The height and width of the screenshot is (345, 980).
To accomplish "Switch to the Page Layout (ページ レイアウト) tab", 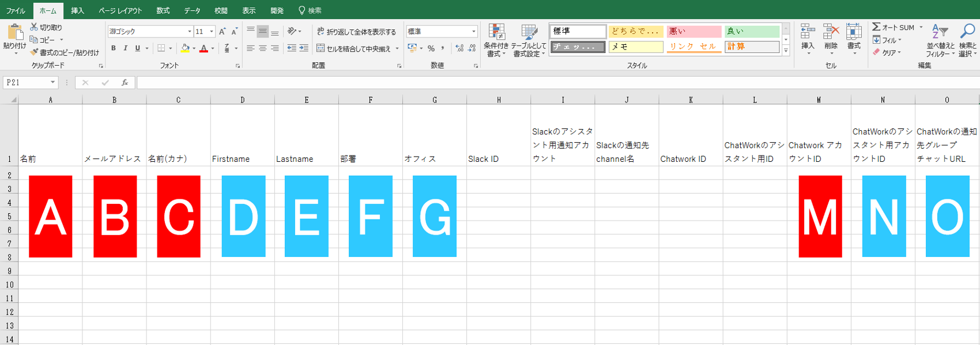I will (120, 10).
